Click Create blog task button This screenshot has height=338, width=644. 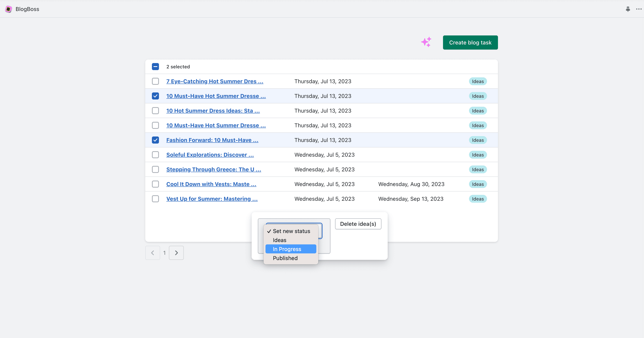pos(470,42)
